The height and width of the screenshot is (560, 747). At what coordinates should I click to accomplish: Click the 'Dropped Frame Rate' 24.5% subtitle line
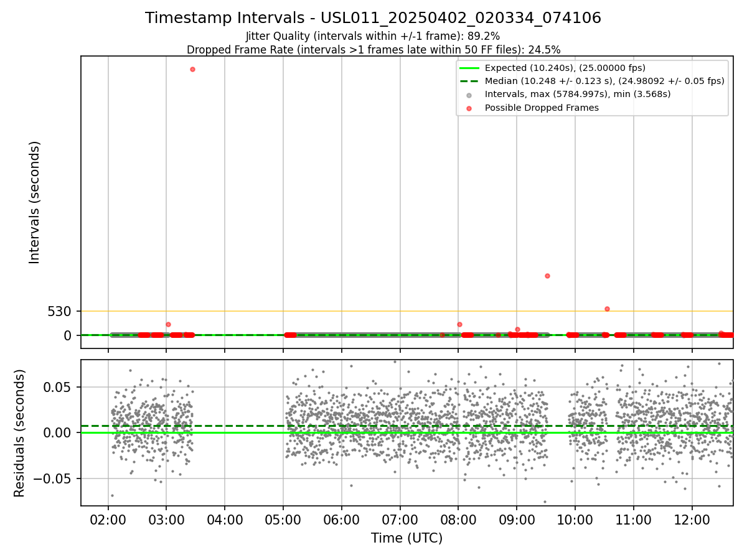tap(374, 50)
